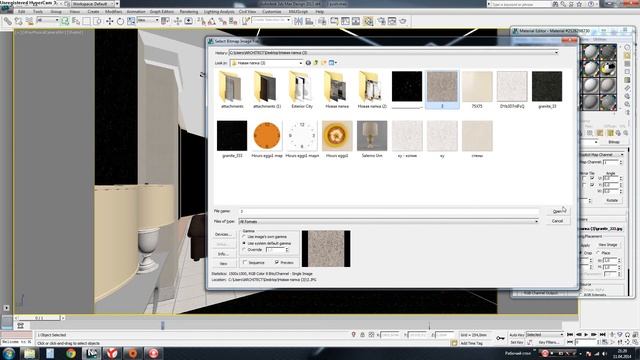Open the Rendering menu
Screen dimensions: 640x360
(189, 11)
